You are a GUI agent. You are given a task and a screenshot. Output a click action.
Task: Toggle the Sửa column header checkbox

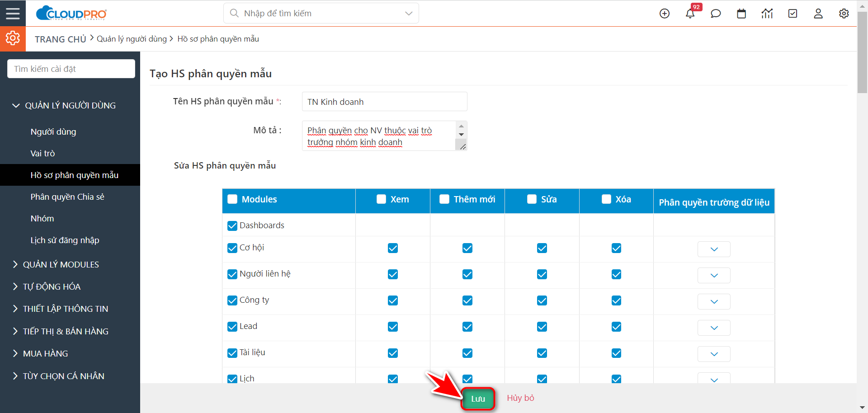pos(532,199)
